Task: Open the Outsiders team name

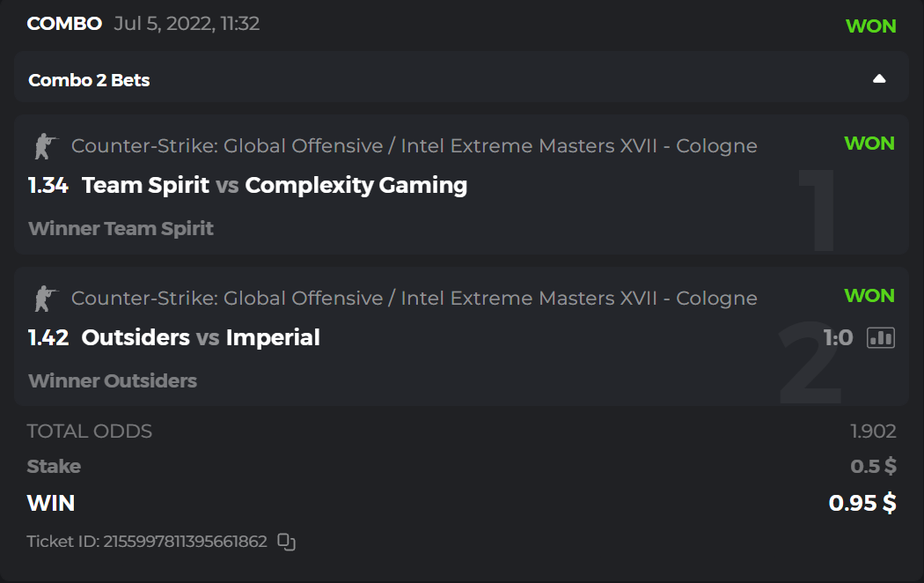Action: click(136, 337)
